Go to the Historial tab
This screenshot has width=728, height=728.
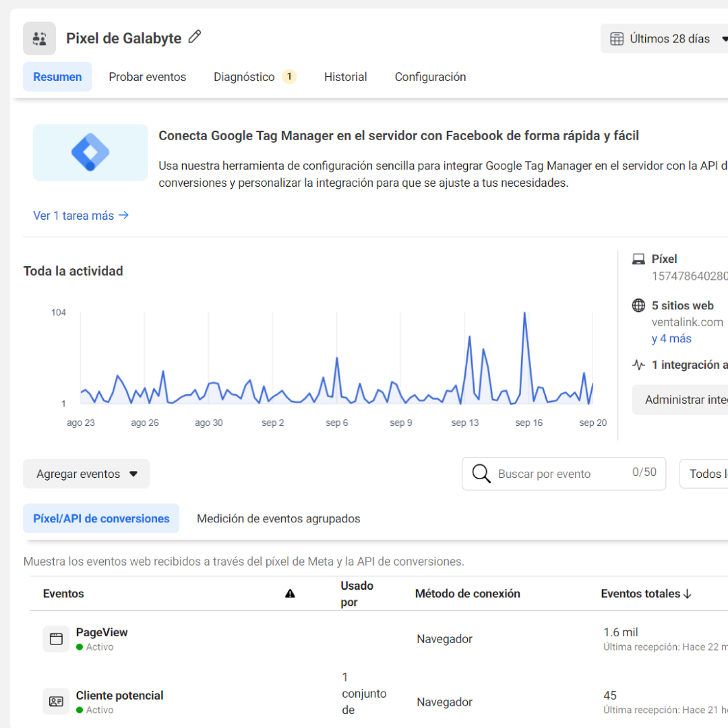point(345,77)
